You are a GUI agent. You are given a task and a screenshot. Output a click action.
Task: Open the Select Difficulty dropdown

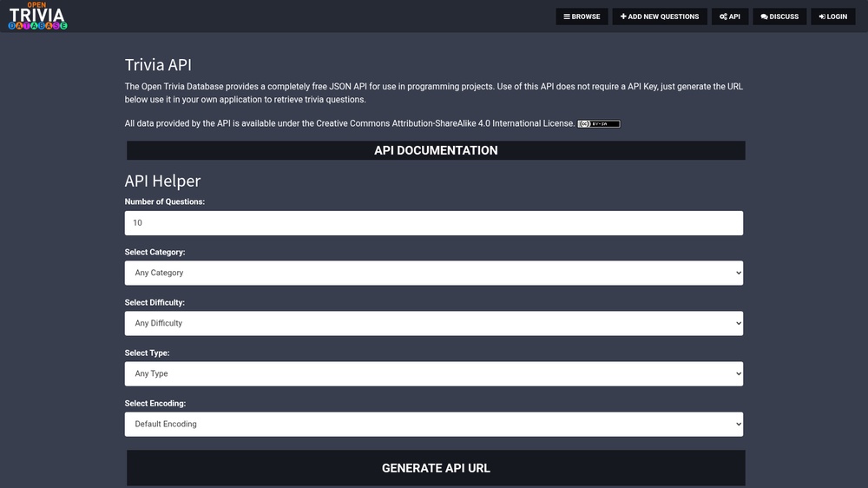[x=433, y=324]
